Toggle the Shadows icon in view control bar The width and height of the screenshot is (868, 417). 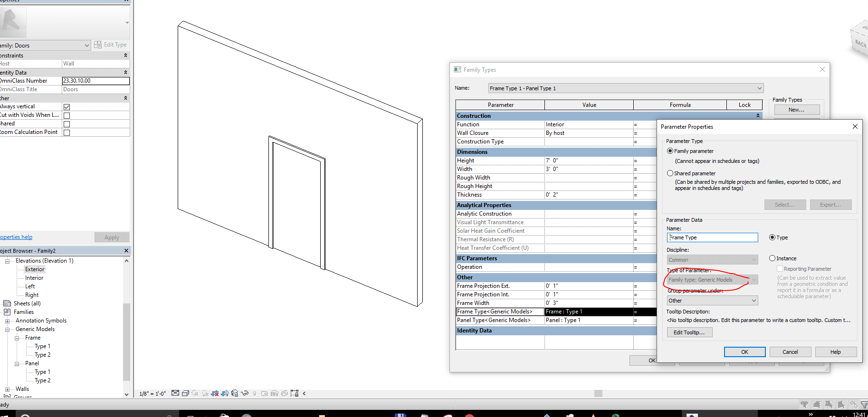pos(205,393)
